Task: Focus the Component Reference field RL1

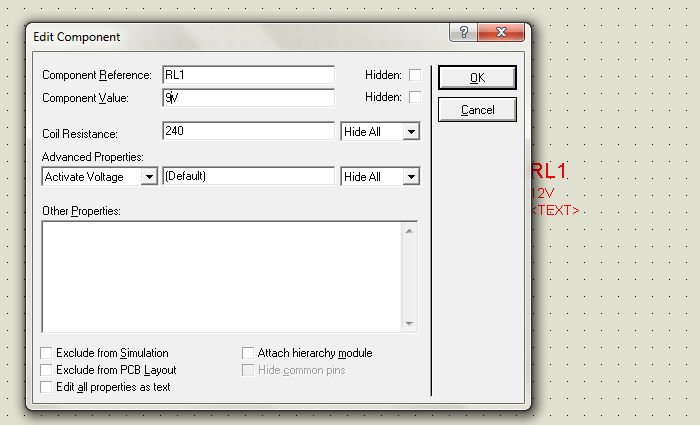Action: click(x=248, y=75)
